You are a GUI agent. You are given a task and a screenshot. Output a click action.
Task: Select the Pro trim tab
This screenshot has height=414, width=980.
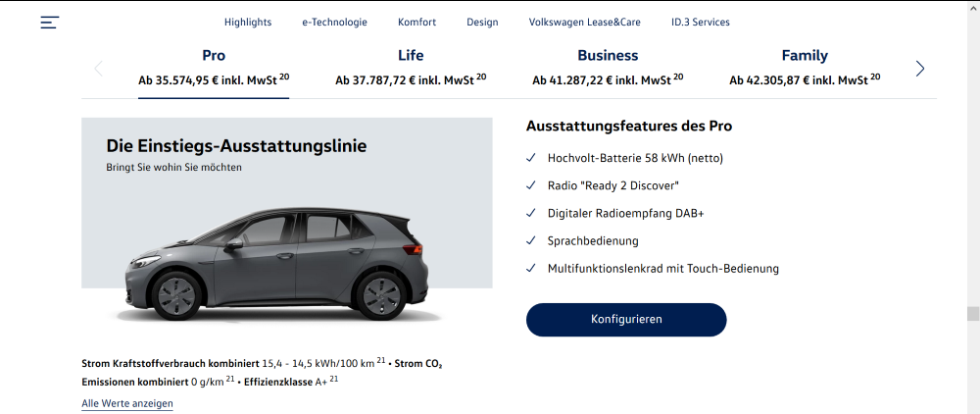214,68
